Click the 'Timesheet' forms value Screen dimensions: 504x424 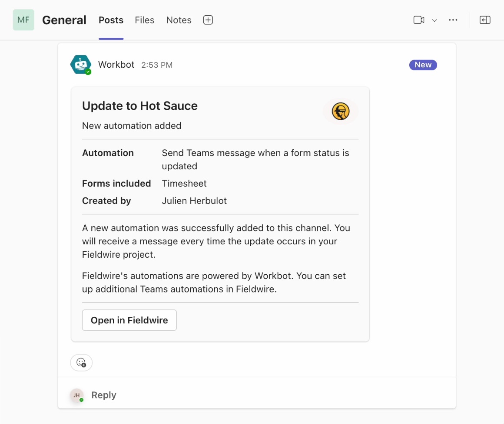[x=184, y=183]
